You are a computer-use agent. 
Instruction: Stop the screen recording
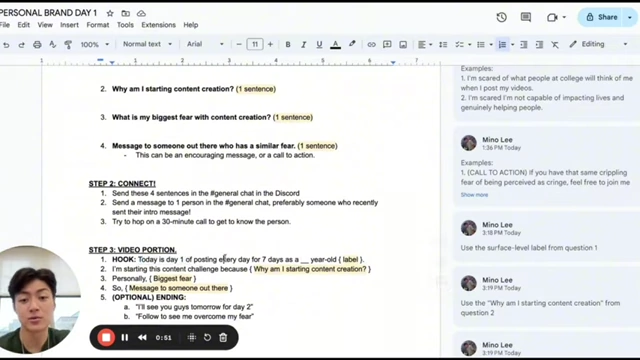[106, 338]
